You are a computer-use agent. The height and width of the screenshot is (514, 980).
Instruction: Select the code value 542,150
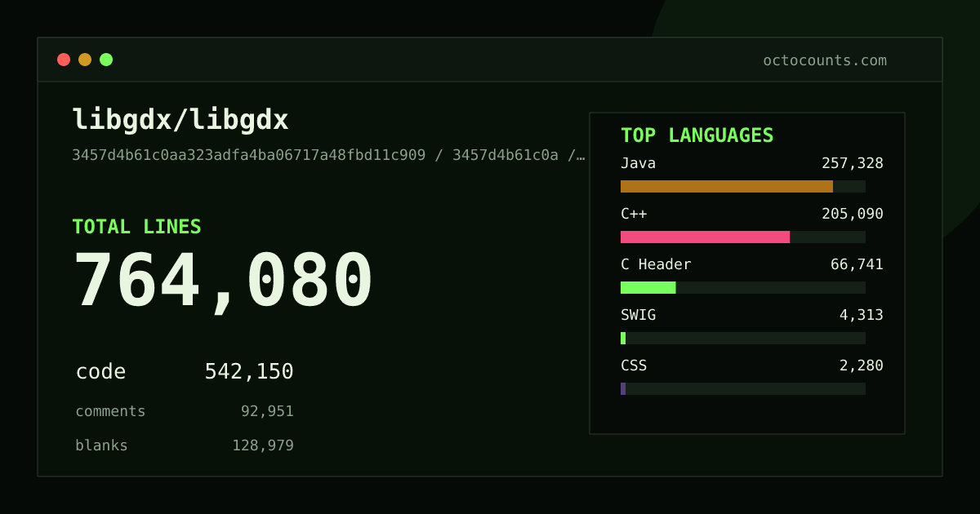tap(249, 372)
